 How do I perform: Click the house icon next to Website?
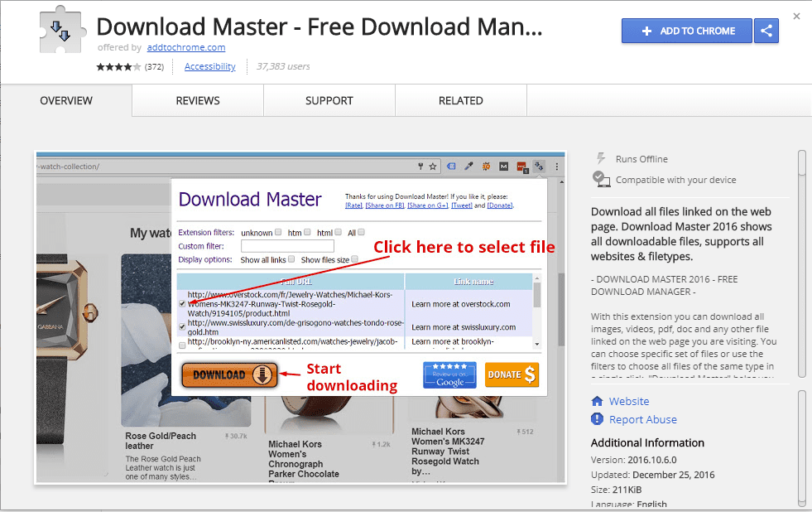coord(597,401)
